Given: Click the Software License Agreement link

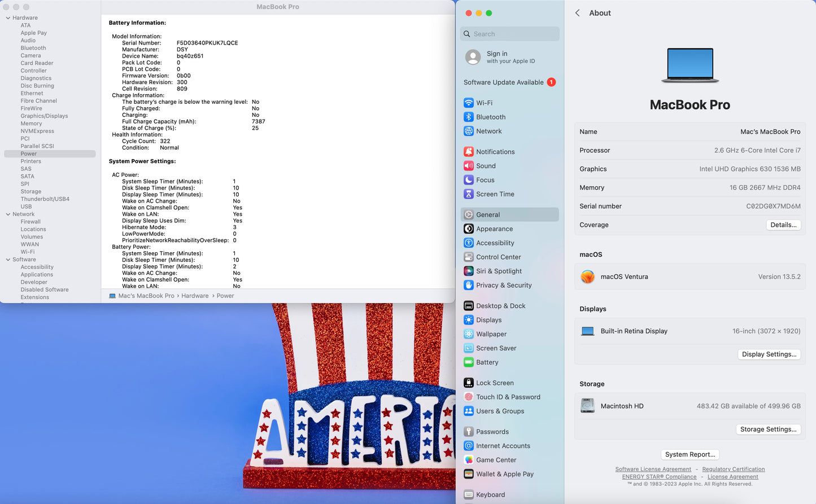Looking at the screenshot, I should pos(653,469).
